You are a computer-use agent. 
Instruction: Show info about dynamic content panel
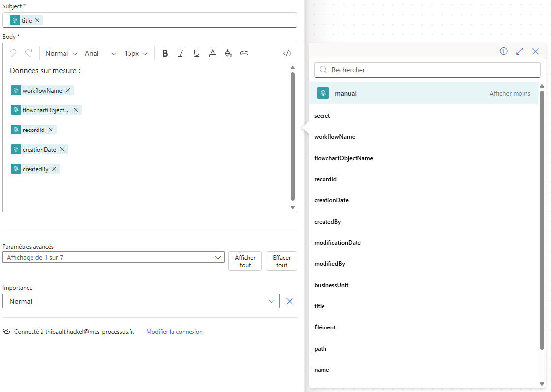point(504,51)
